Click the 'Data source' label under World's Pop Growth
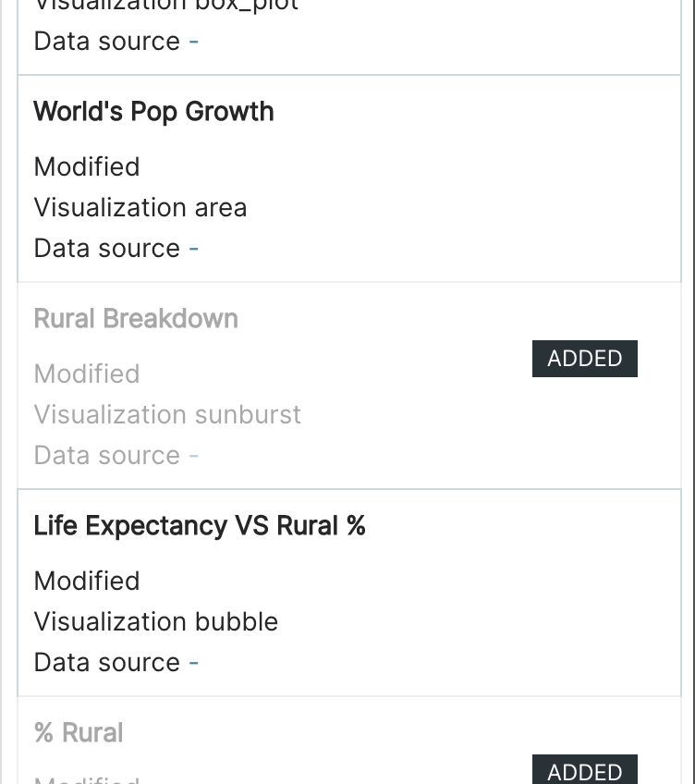Screen dimensions: 695x784 [x=107, y=249]
